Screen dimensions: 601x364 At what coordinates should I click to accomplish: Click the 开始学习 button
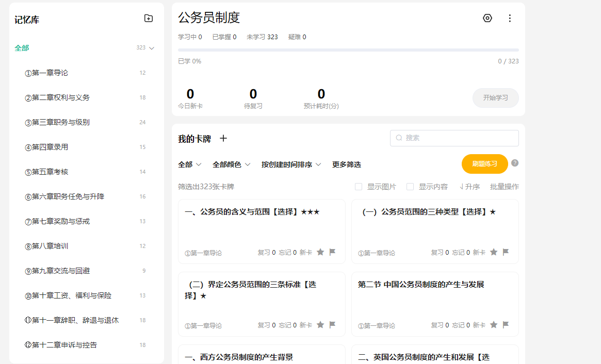pyautogui.click(x=496, y=98)
